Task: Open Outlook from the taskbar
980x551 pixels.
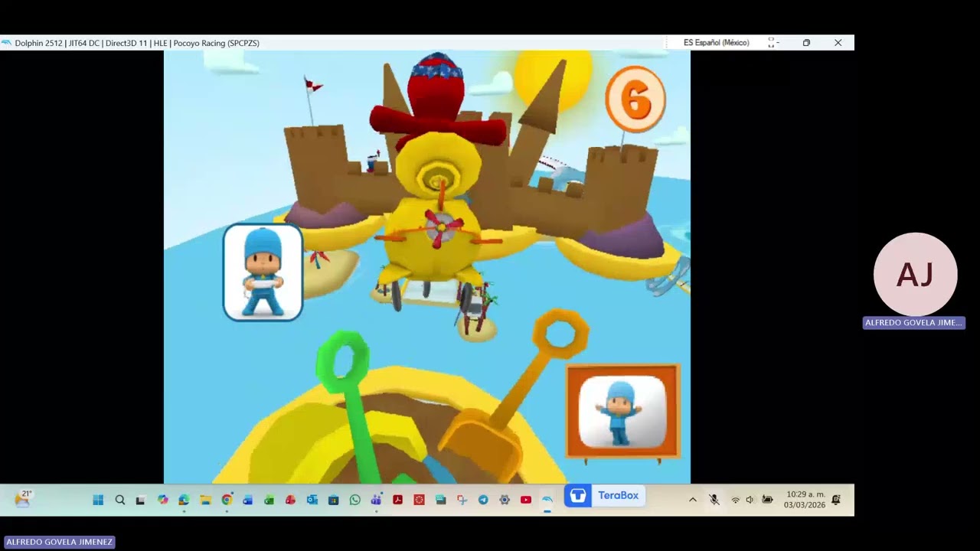Action: [312, 500]
